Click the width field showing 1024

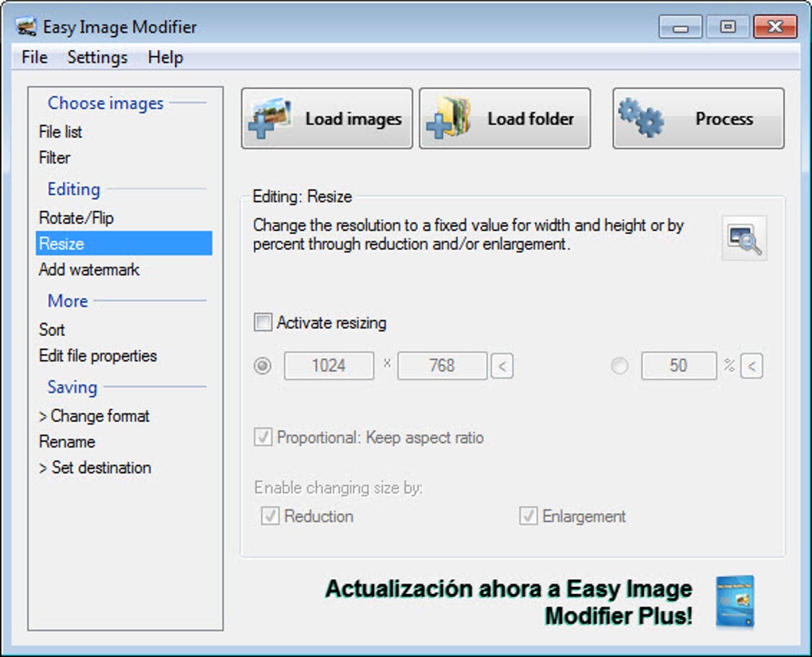pos(329,366)
